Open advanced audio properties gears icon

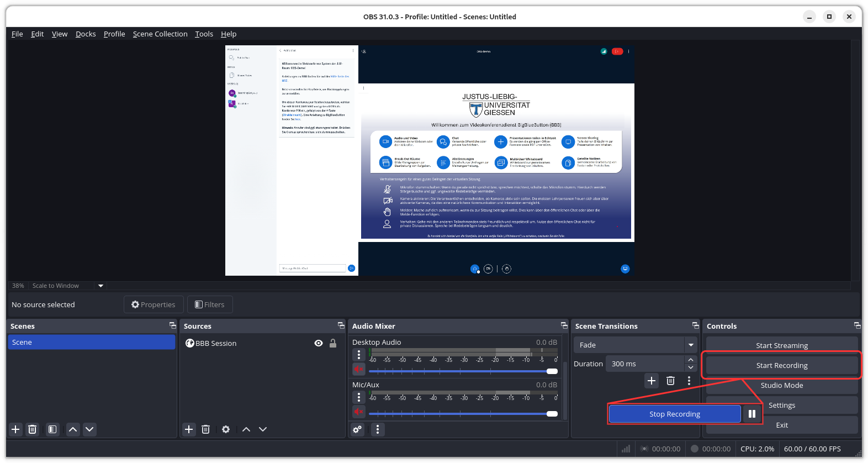(x=358, y=429)
